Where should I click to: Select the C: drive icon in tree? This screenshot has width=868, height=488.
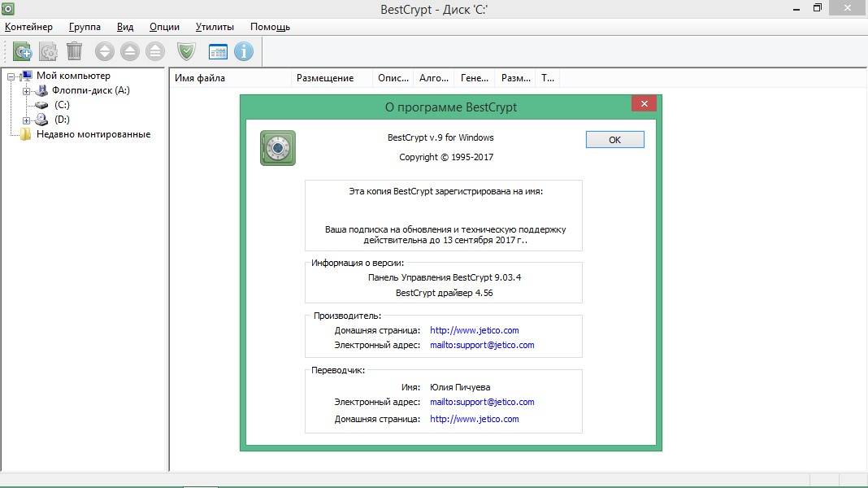(41, 105)
